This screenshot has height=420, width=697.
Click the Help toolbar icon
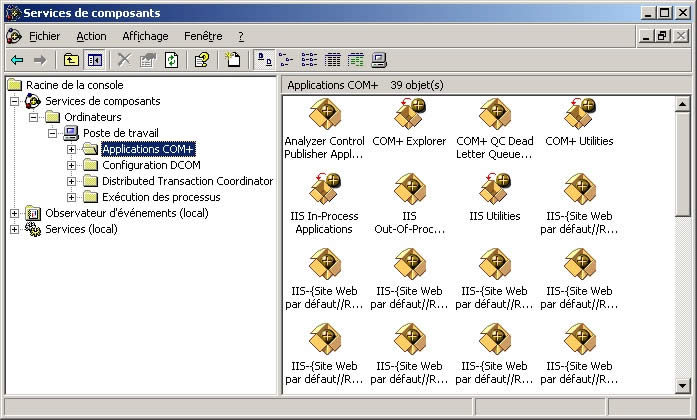201,60
